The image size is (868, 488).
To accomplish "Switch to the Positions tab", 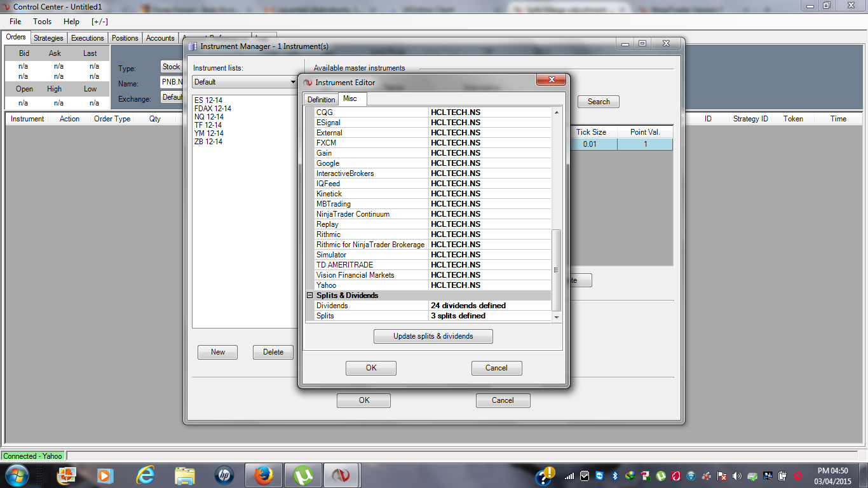I will (x=125, y=38).
